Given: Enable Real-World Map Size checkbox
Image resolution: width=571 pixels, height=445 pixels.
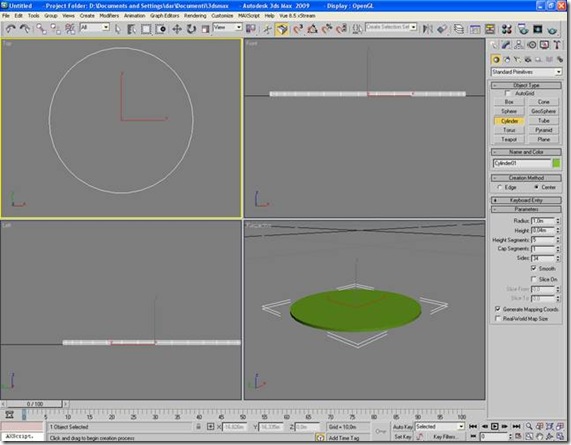Looking at the screenshot, I should 498,319.
